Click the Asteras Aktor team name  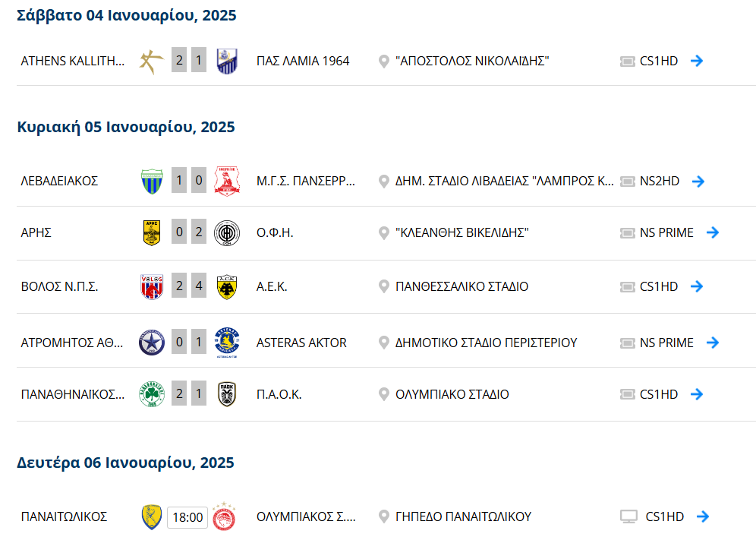(x=301, y=343)
